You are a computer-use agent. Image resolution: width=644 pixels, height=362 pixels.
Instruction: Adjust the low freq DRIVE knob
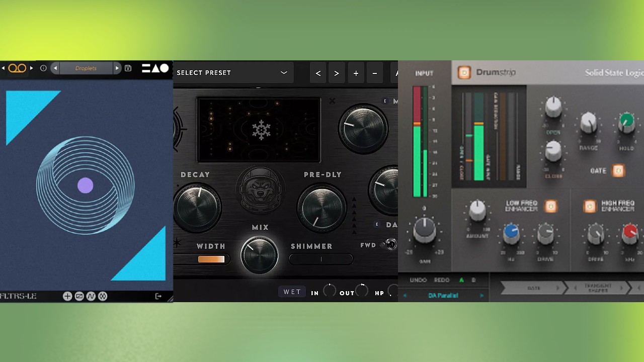(x=545, y=233)
